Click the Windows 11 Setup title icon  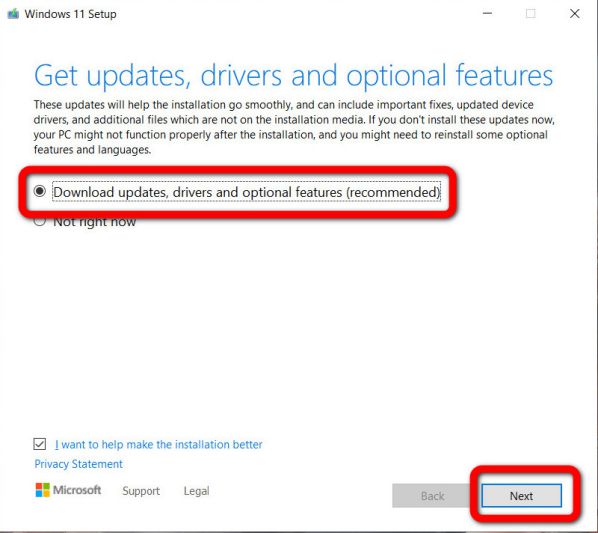point(13,14)
